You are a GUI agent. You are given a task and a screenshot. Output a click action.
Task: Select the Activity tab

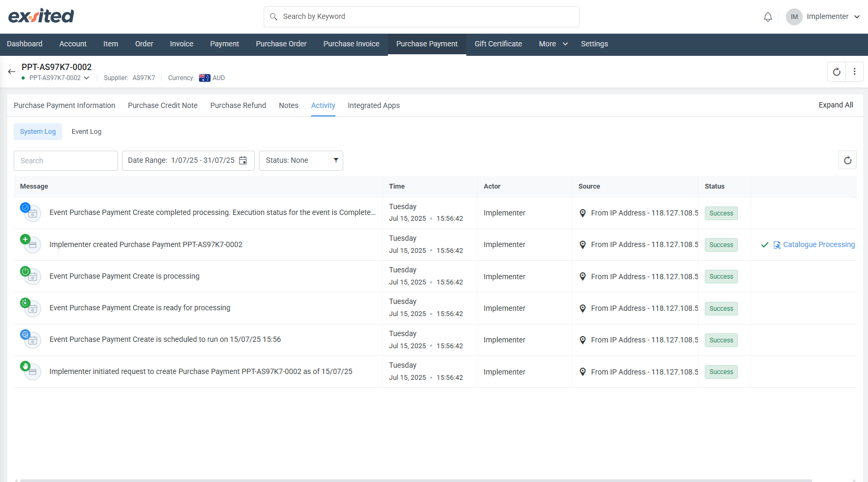pos(323,105)
